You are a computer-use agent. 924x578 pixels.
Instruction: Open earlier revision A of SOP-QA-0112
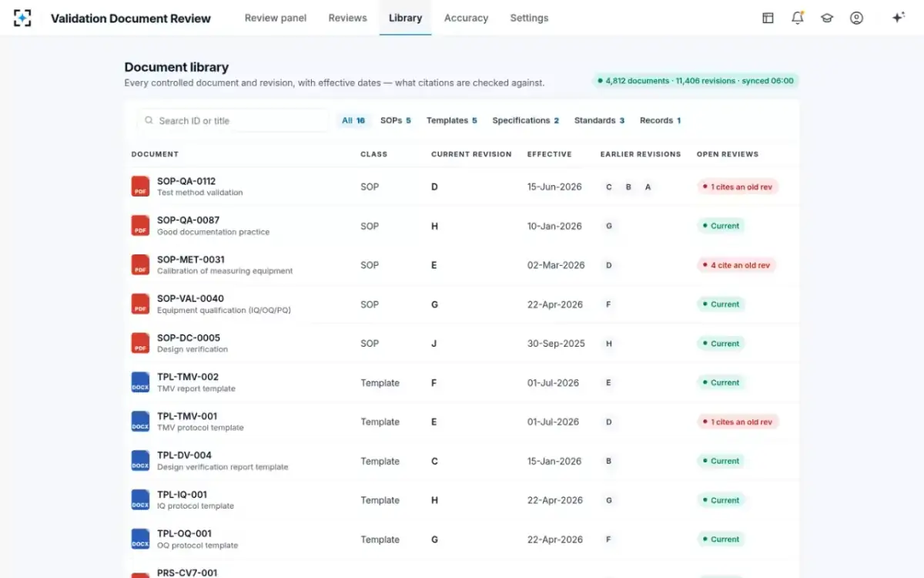(648, 187)
